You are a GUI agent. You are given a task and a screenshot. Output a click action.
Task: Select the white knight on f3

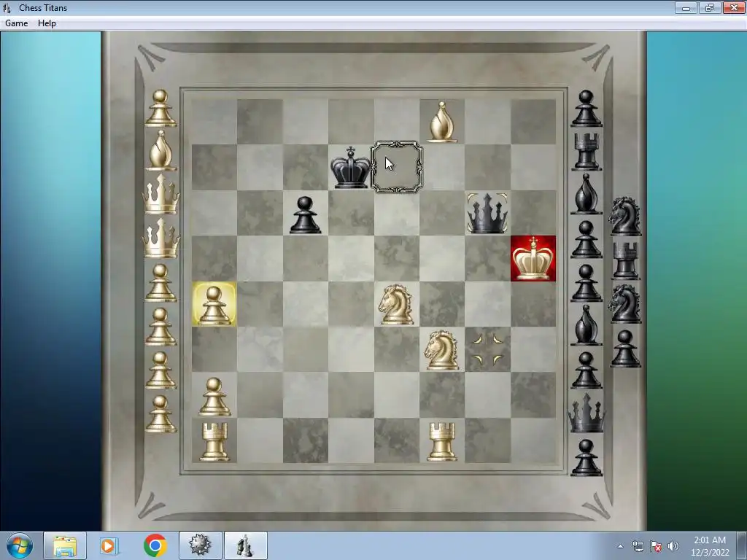click(x=441, y=350)
